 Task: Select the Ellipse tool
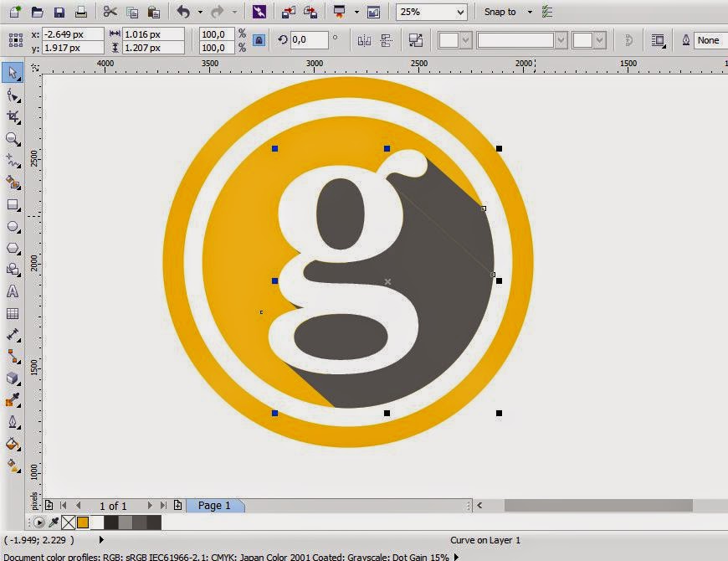pos(13,227)
